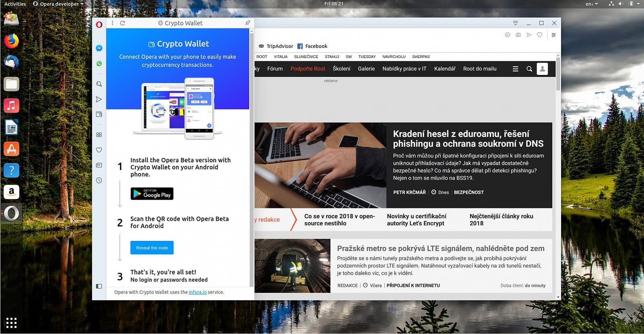Image resolution: width=644 pixels, height=334 pixels.
Task: Open Speed Dial from Opera sidebar
Action: (99, 135)
